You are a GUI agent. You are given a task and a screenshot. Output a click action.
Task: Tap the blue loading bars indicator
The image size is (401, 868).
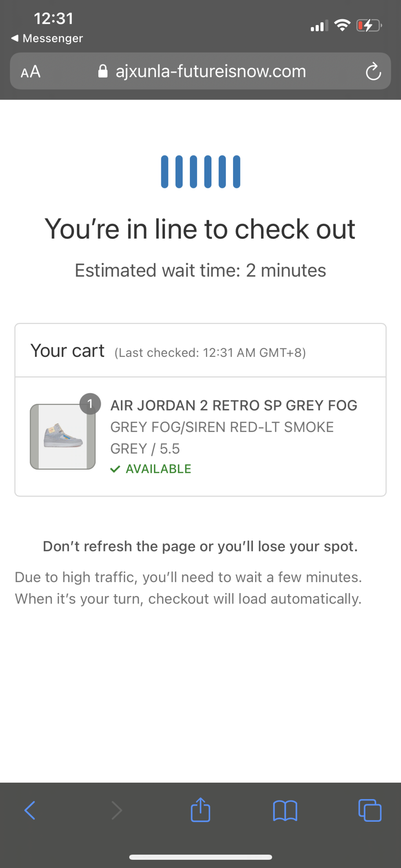[x=200, y=172]
